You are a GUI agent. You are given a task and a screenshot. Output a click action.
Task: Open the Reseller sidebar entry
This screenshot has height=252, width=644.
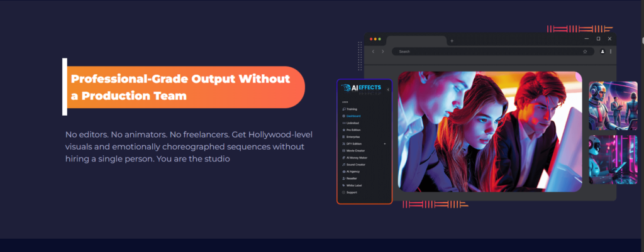(x=350, y=178)
